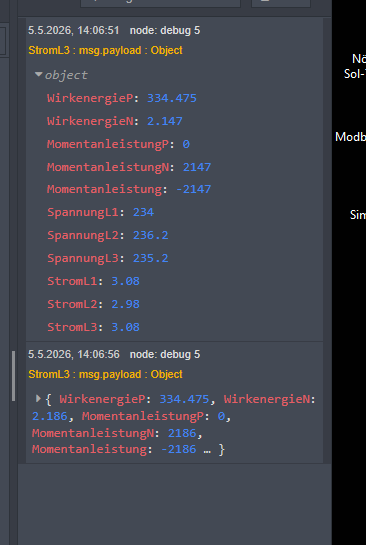Click 'MomentanleistungN: 2186' in the collapsed message
The height and width of the screenshot is (545, 366).
[x=114, y=433]
